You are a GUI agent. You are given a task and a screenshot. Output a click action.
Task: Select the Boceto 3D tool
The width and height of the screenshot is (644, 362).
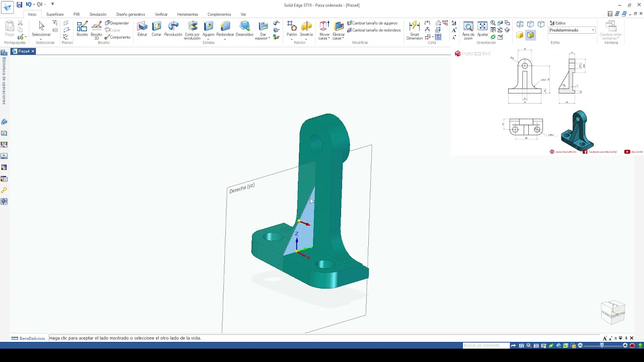click(96, 30)
